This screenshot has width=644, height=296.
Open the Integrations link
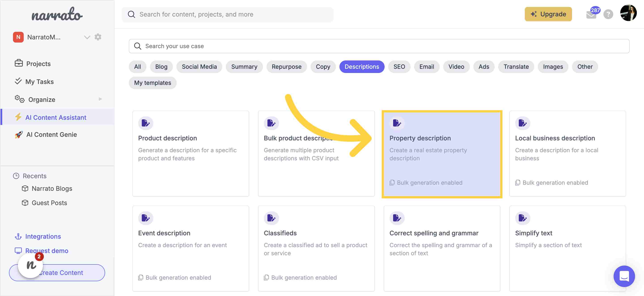click(x=43, y=236)
